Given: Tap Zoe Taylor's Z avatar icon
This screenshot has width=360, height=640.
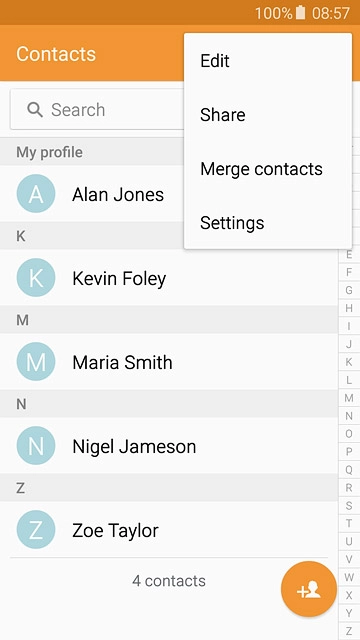Looking at the screenshot, I should pos(36,530).
